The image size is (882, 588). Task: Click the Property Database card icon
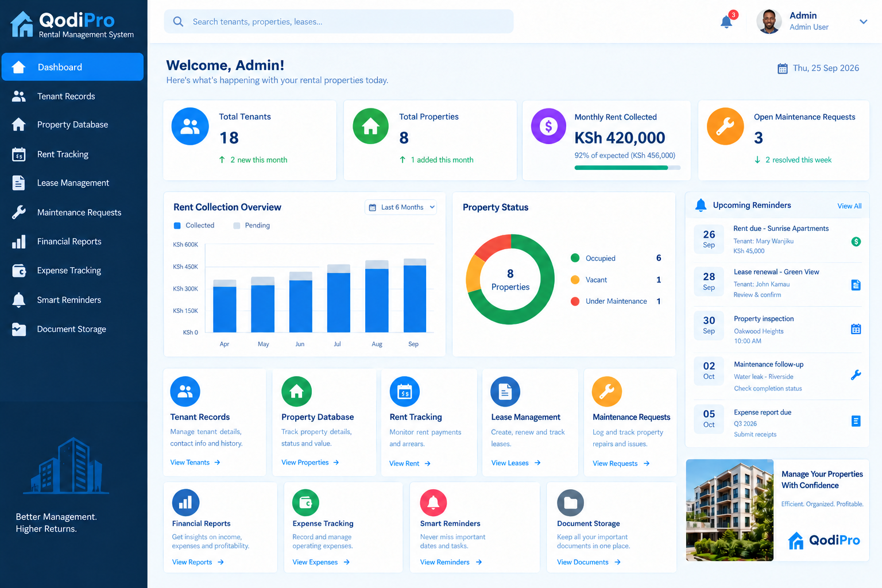tap(296, 392)
